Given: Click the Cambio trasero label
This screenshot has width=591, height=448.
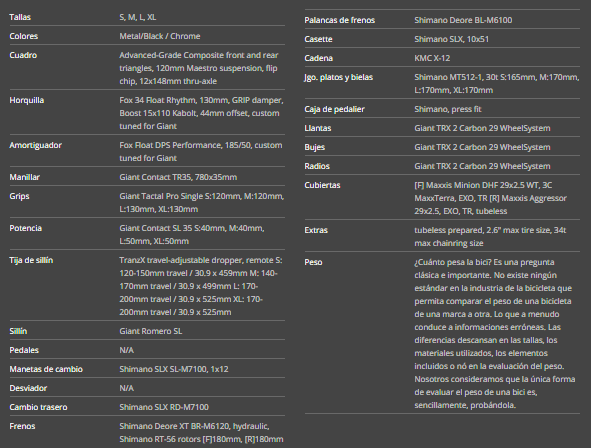Looking at the screenshot, I should tap(38, 407).
